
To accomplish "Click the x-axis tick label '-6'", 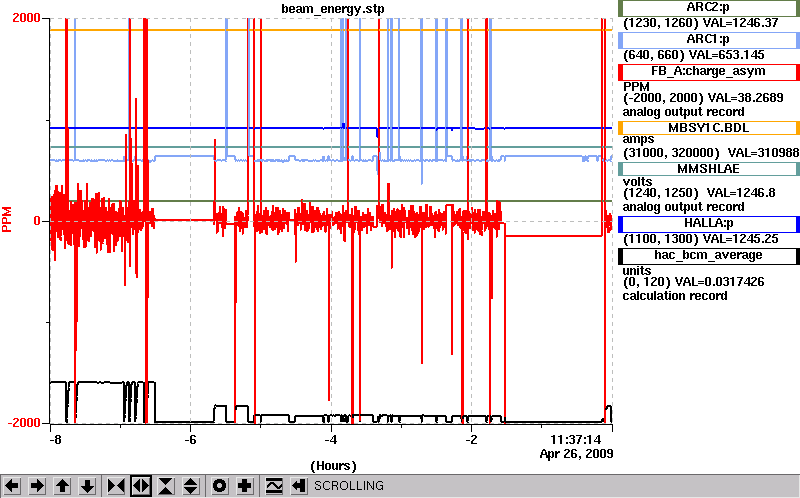I will pos(190,439).
